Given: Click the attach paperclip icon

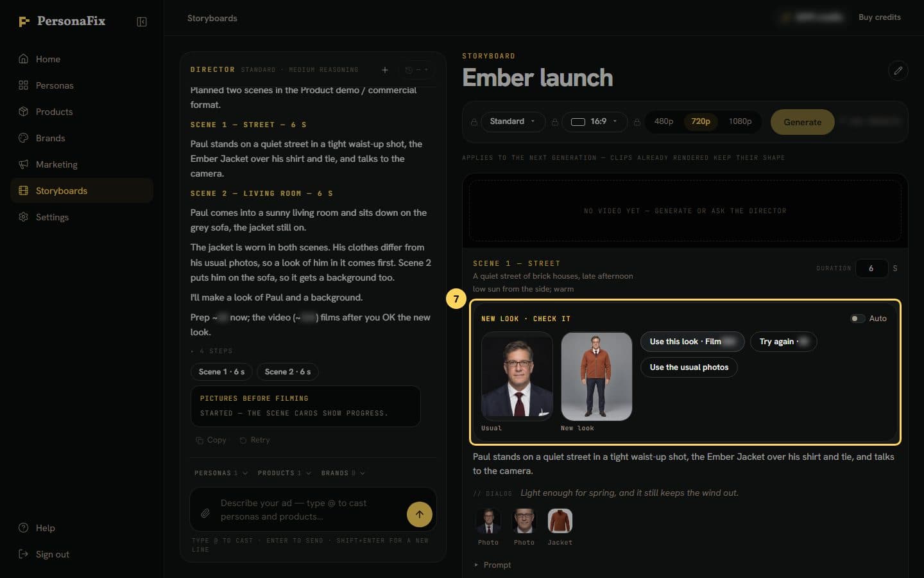Looking at the screenshot, I should [205, 513].
